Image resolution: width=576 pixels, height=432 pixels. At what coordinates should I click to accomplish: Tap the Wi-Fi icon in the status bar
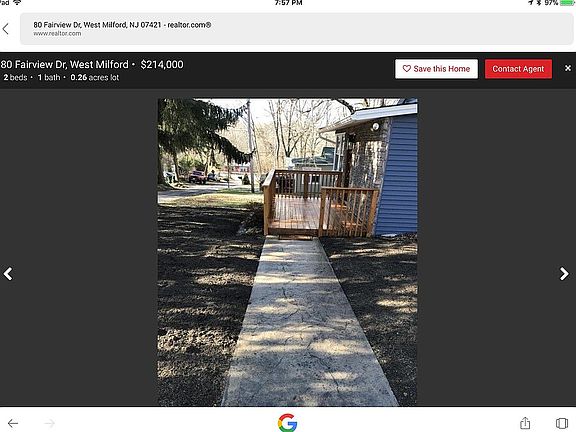pos(17,2)
